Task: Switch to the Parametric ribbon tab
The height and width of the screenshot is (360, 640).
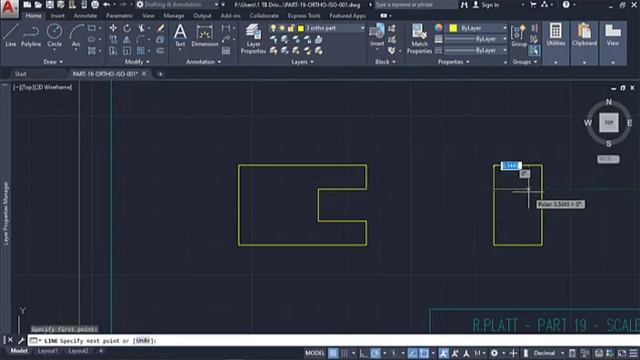Action: [x=119, y=16]
